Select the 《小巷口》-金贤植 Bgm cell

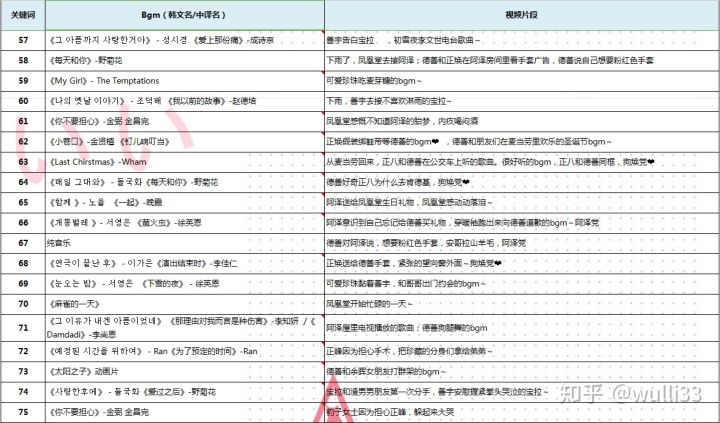(x=185, y=141)
